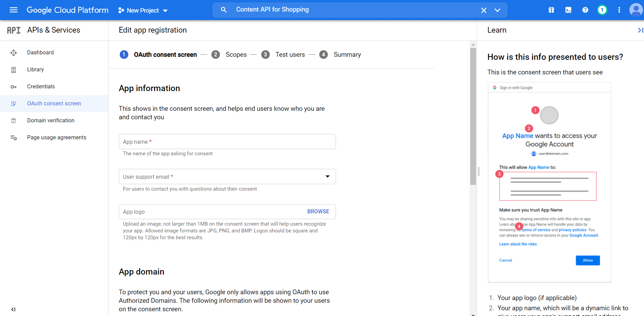Click the App logo file field
The width and height of the screenshot is (644, 316).
coord(227,212)
